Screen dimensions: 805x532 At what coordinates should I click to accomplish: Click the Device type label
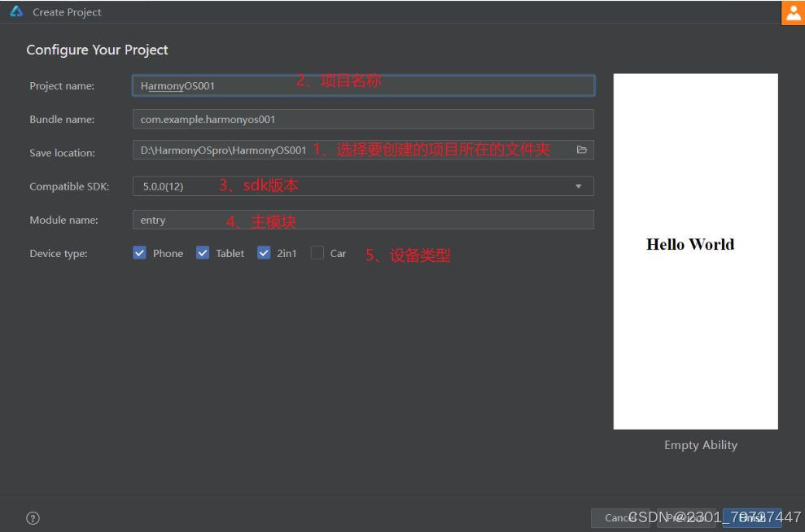pos(59,254)
